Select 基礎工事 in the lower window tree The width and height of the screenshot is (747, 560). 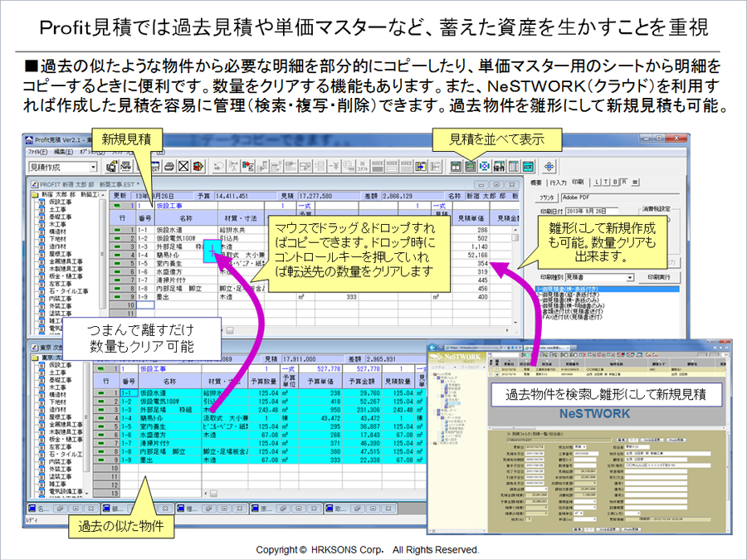tap(60, 380)
